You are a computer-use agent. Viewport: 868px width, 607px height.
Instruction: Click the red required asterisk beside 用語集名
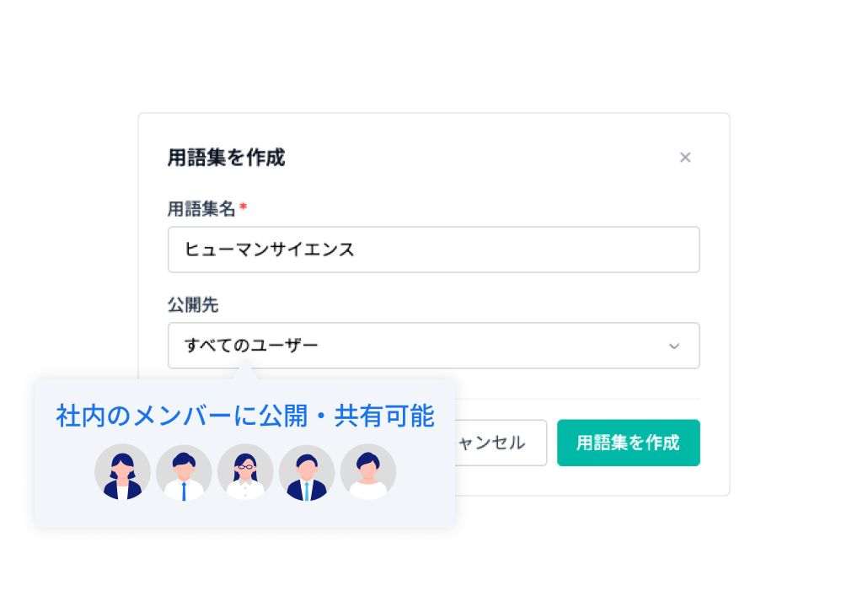tap(243, 207)
